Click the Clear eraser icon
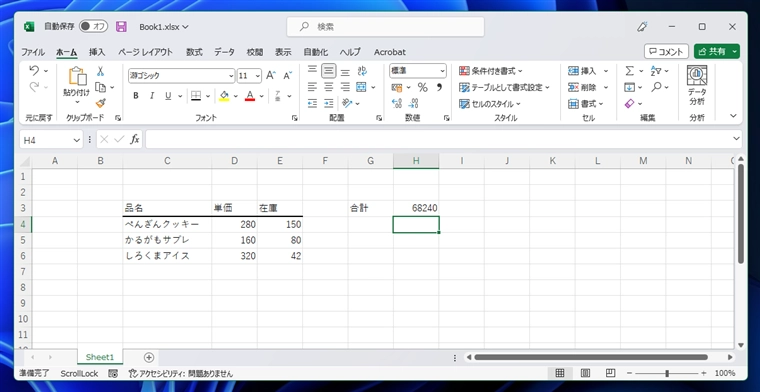 (629, 103)
